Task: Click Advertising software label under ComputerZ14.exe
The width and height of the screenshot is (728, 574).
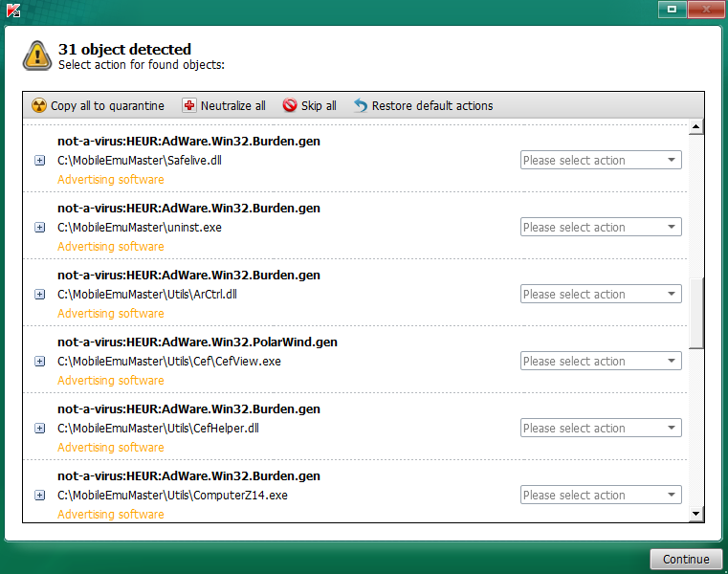Action: 111,514
